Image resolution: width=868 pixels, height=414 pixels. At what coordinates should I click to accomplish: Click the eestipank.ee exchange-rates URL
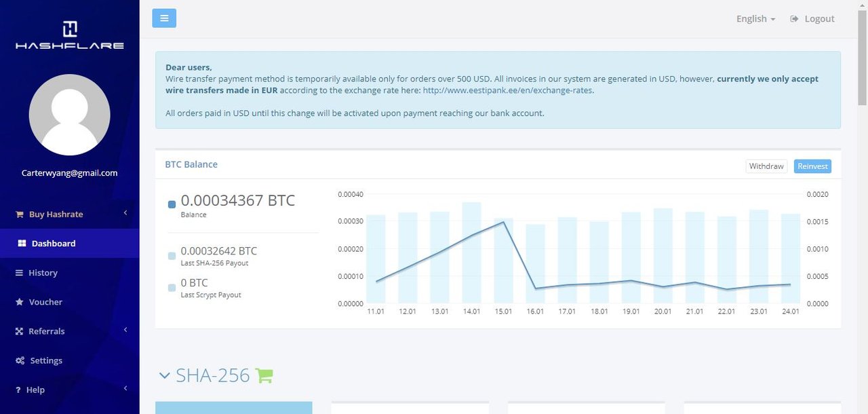click(508, 90)
